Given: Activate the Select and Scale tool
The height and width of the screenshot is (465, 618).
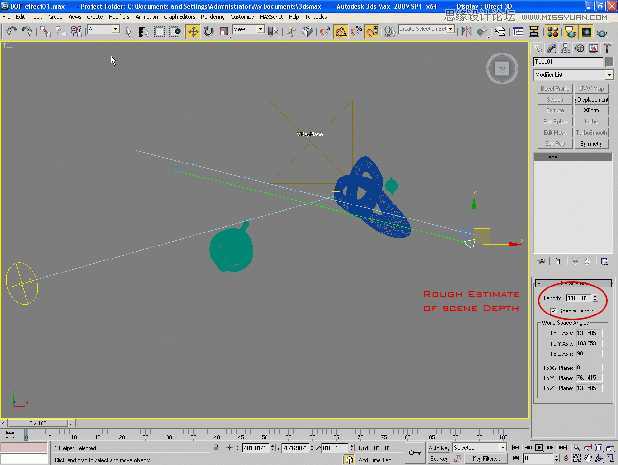Looking at the screenshot, I should 224,32.
